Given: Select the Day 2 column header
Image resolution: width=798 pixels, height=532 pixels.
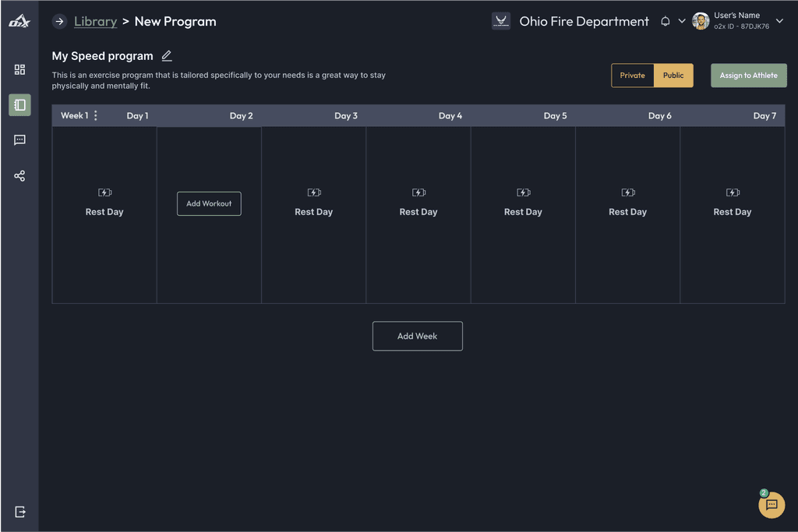Looking at the screenshot, I should [x=242, y=115].
